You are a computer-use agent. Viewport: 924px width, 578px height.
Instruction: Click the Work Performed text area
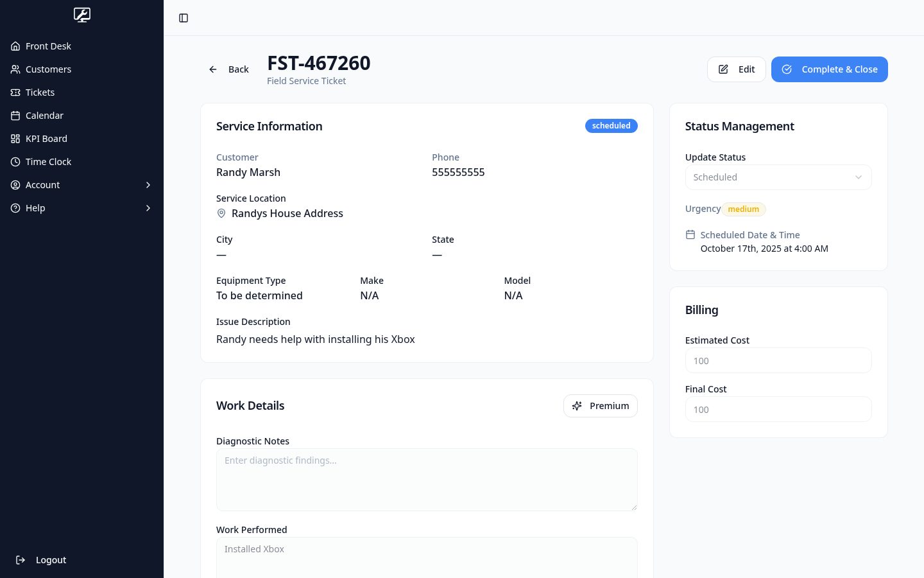tap(427, 557)
